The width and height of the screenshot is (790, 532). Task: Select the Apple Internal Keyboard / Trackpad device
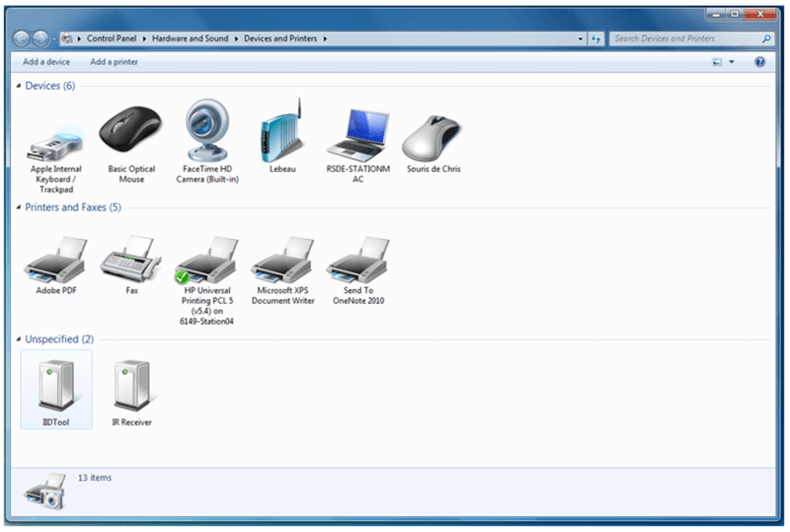click(56, 159)
